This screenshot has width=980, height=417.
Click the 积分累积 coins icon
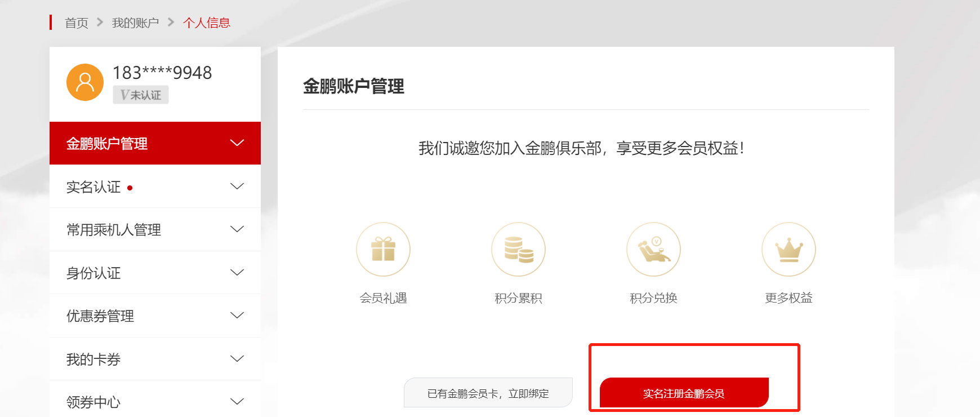pos(518,249)
